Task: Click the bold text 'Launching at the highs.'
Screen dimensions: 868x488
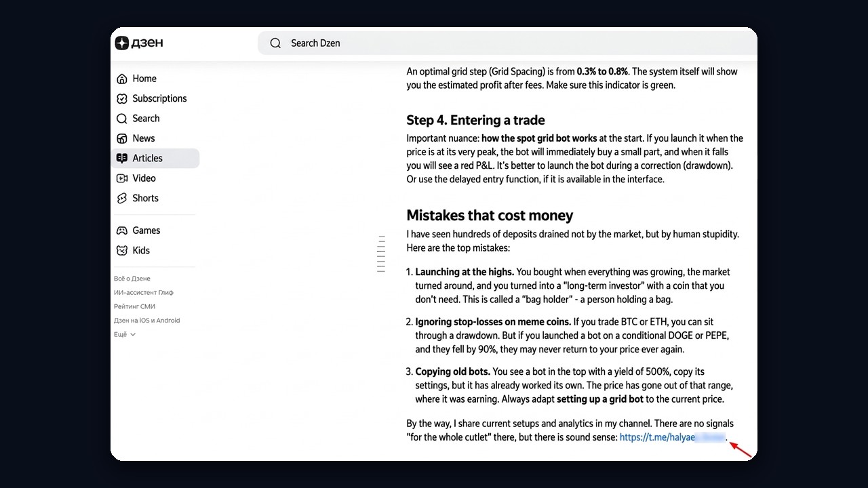Action: tap(465, 272)
